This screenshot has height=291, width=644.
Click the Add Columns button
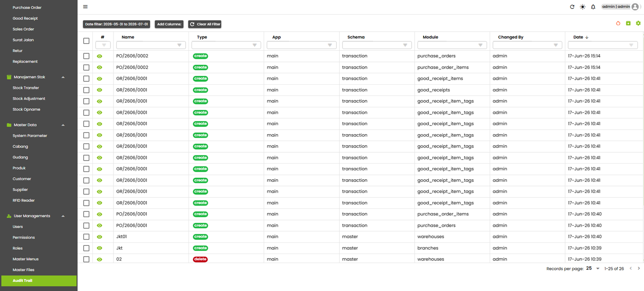[x=169, y=24]
